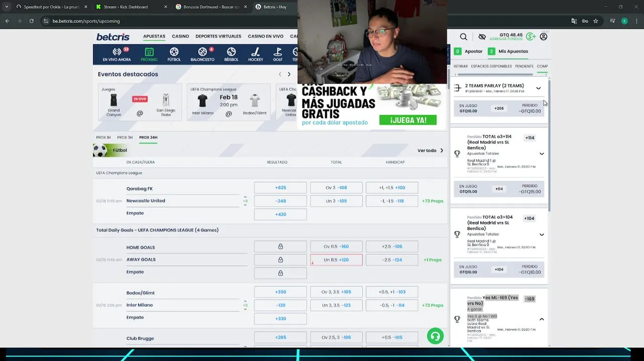Viewport: 644px width, 361px height.
Task: Show next featured events arrow
Action: click(x=289, y=74)
